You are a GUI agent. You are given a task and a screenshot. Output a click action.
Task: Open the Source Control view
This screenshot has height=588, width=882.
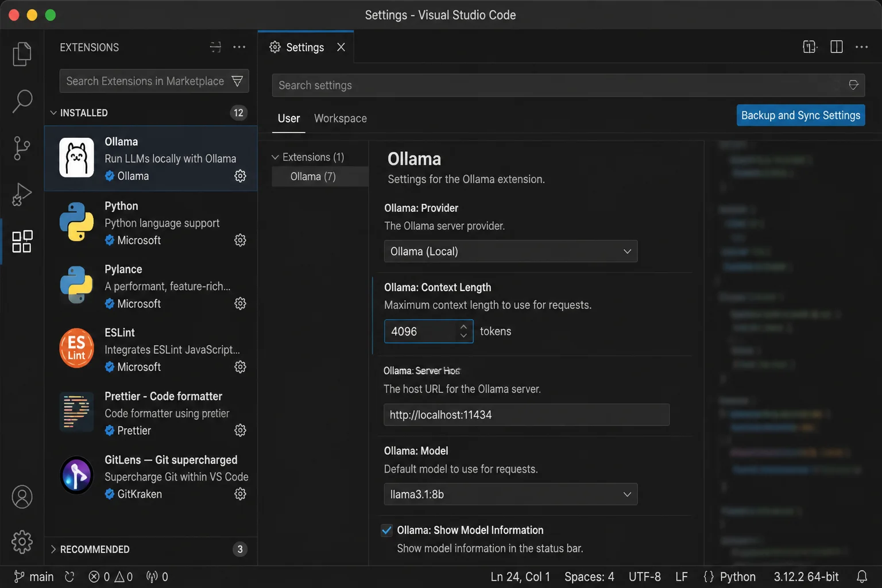pos(22,148)
